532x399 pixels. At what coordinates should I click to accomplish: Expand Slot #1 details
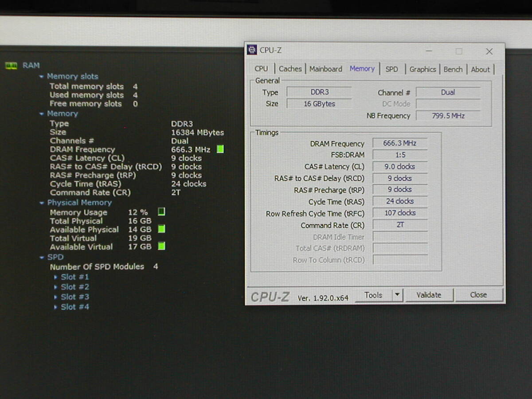[x=55, y=277]
